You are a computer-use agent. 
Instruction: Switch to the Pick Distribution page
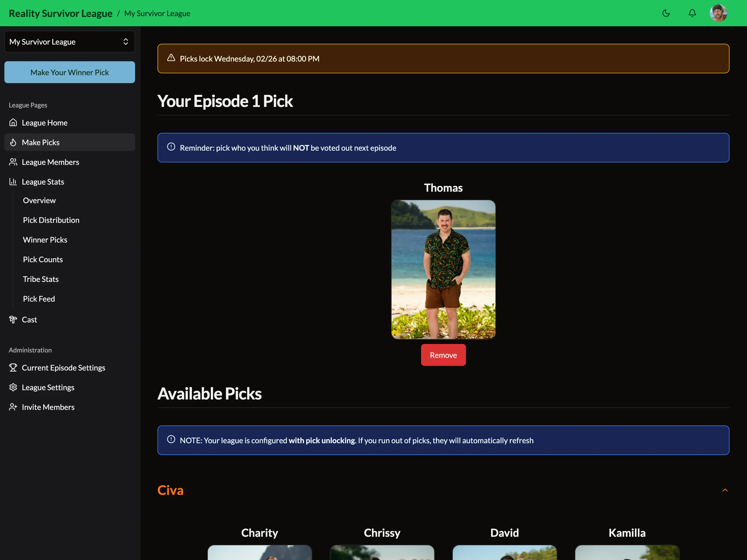pyautogui.click(x=51, y=220)
